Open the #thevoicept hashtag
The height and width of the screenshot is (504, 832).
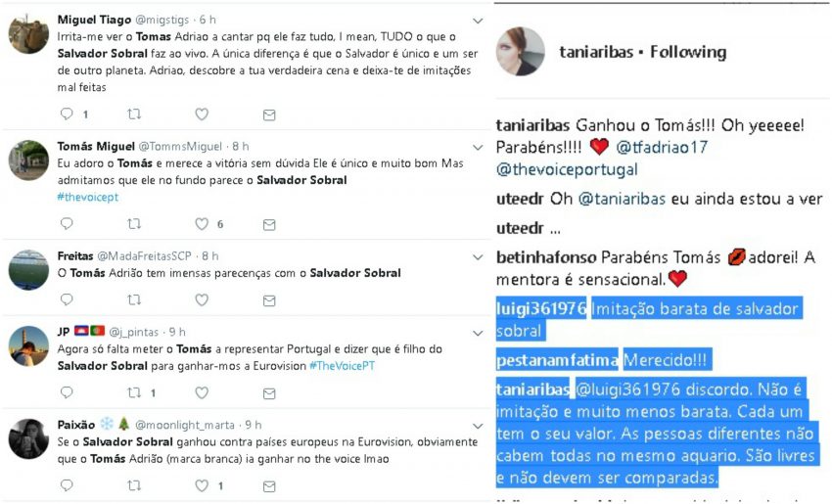click(88, 197)
